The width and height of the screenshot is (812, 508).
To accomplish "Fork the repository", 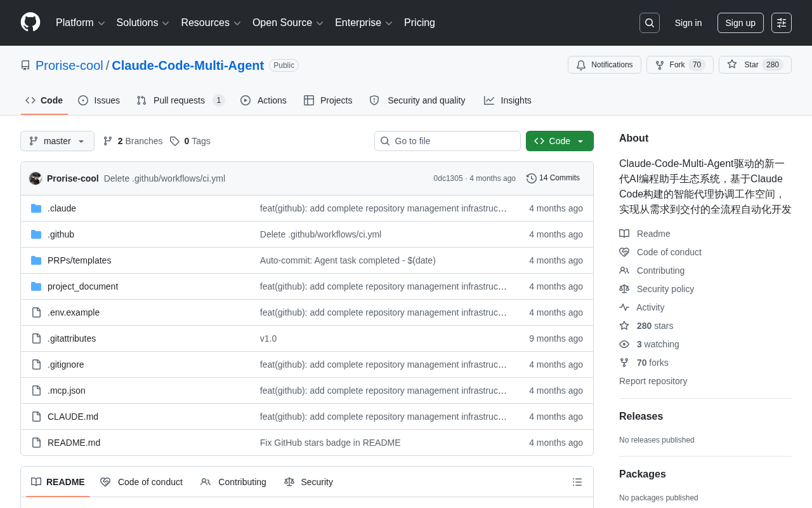I will 680,65.
